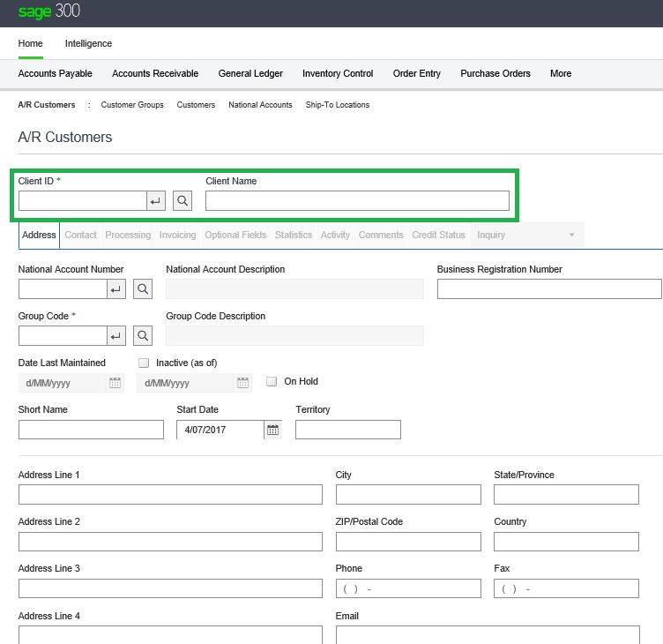Click the Address Line 3 field
The image size is (663, 644).
170,588
